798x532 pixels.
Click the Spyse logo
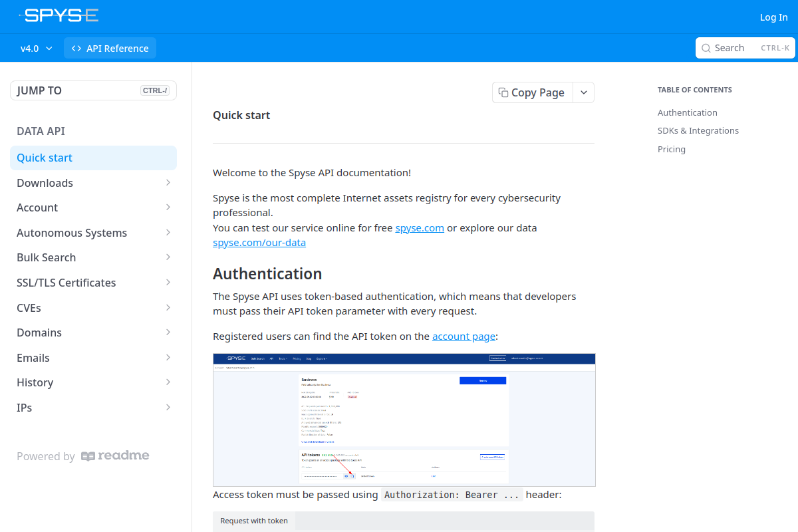coord(59,16)
